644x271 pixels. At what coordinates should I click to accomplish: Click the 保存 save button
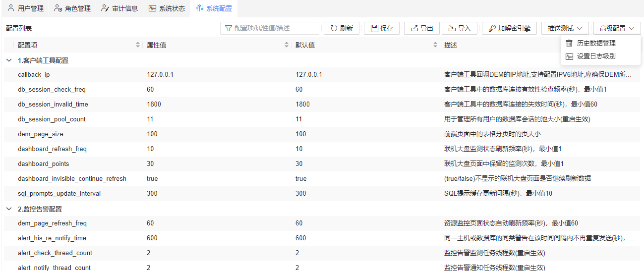point(382,28)
